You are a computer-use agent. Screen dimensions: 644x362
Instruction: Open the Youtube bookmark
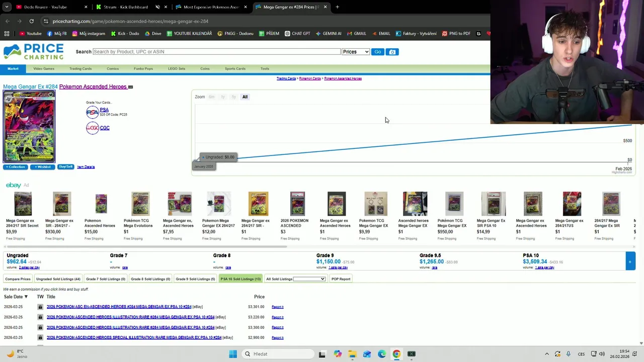[30, 34]
